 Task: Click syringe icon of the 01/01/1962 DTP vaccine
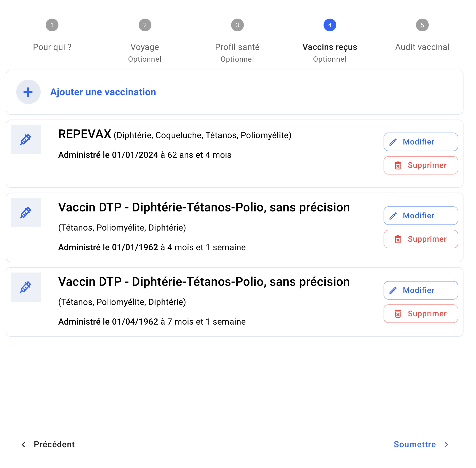(x=26, y=213)
